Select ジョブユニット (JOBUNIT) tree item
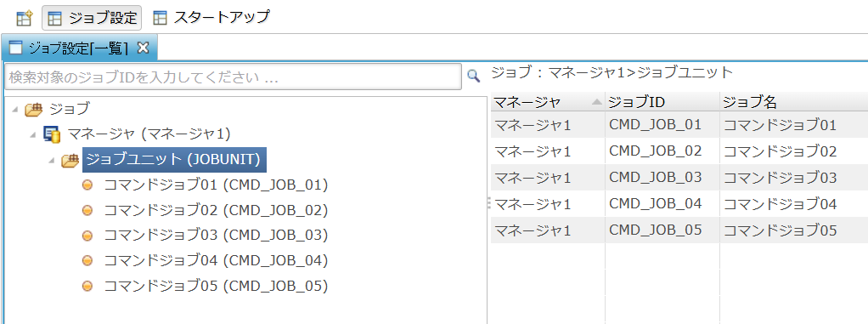This screenshot has width=868, height=324. [x=175, y=160]
